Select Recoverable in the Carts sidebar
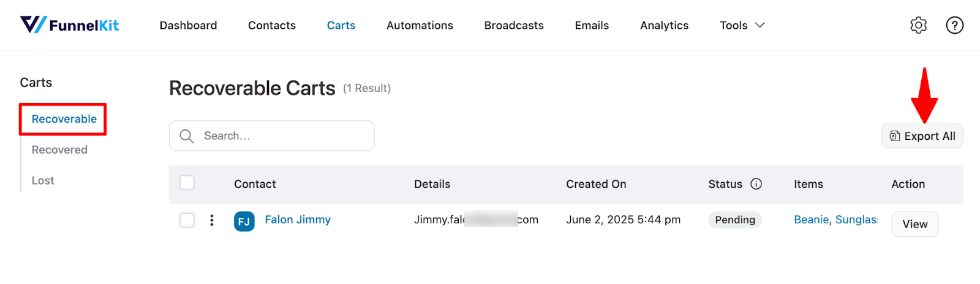980x284 pixels. [64, 119]
